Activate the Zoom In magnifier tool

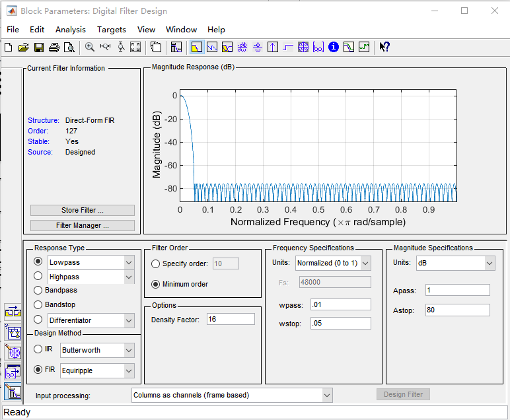click(89, 47)
